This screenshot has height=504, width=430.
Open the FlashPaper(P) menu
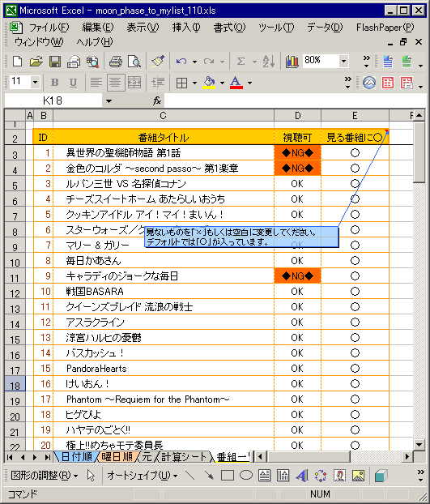tap(385, 28)
